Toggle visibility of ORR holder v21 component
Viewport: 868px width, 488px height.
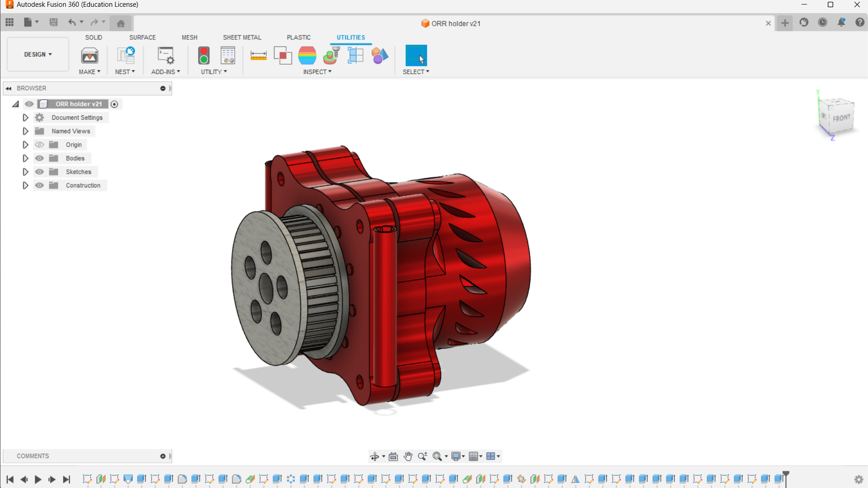(x=29, y=104)
